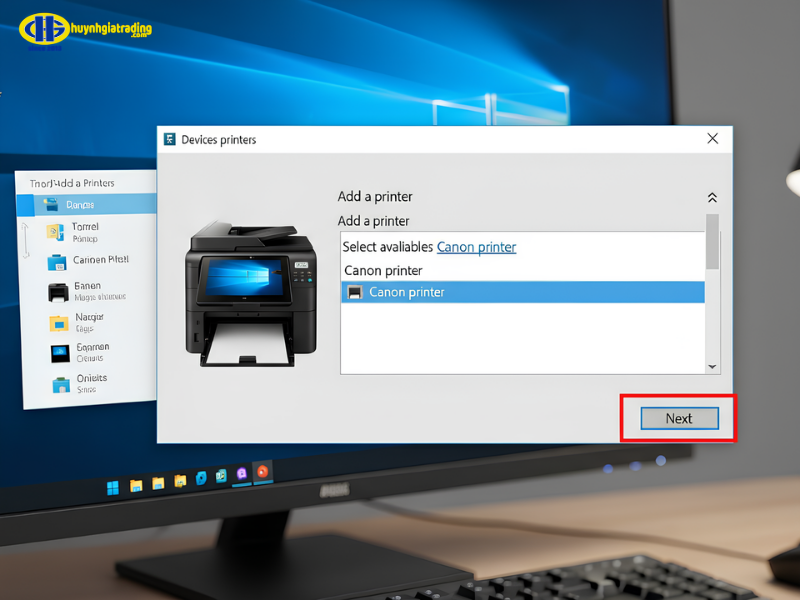The height and width of the screenshot is (600, 800).
Task: Click the blue folder icon labeled Cannen
Action: click(55, 262)
